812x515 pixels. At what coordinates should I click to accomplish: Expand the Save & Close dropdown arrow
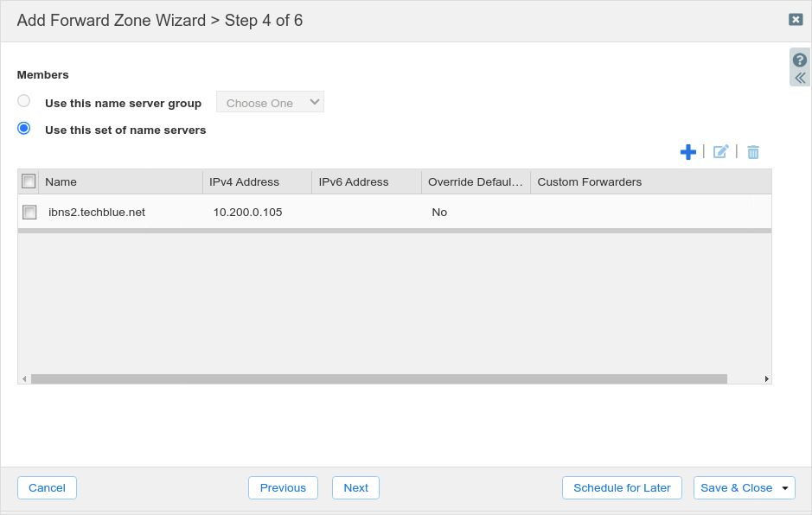(785, 488)
